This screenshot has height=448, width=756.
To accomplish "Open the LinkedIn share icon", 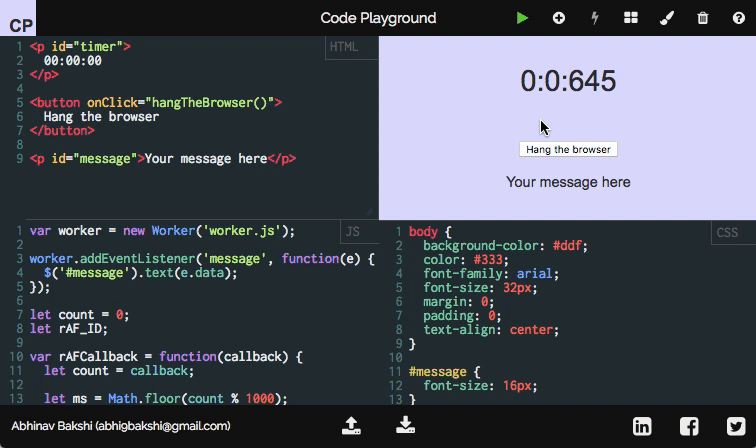I will (x=642, y=426).
